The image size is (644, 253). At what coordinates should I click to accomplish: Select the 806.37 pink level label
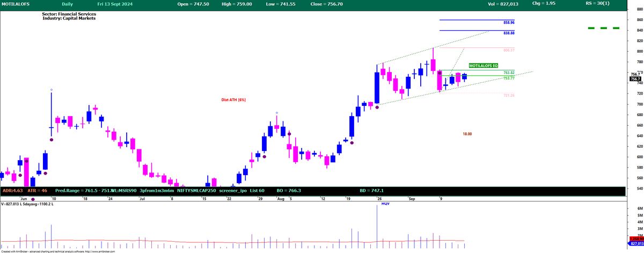tap(509, 50)
